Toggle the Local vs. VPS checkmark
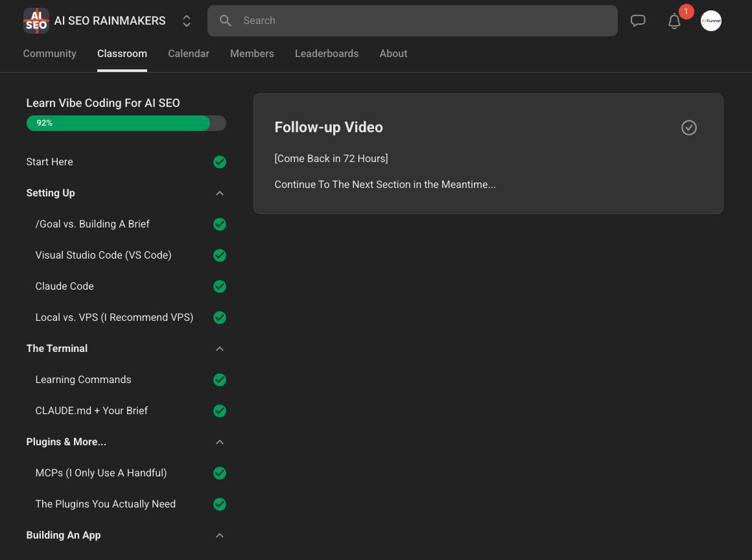The image size is (752, 560). point(220,318)
